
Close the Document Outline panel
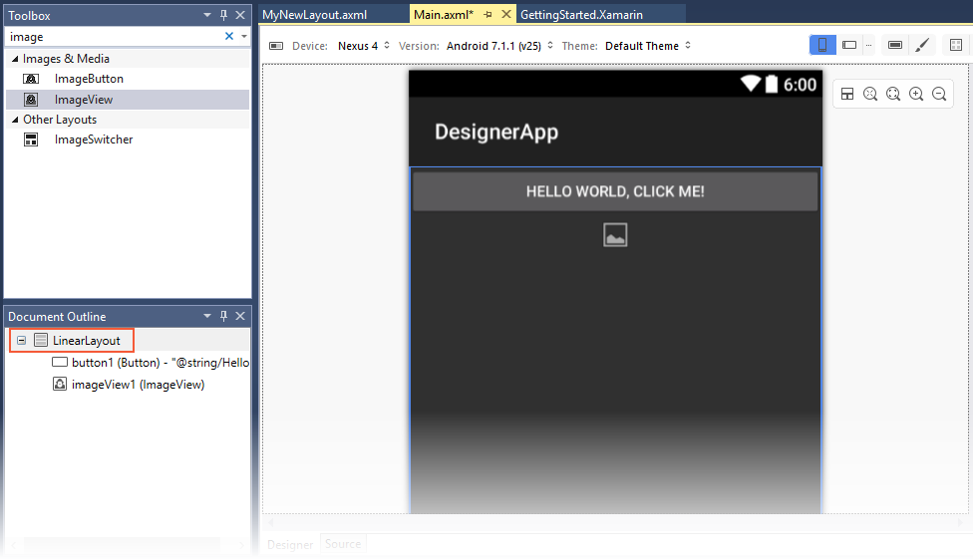pos(240,316)
